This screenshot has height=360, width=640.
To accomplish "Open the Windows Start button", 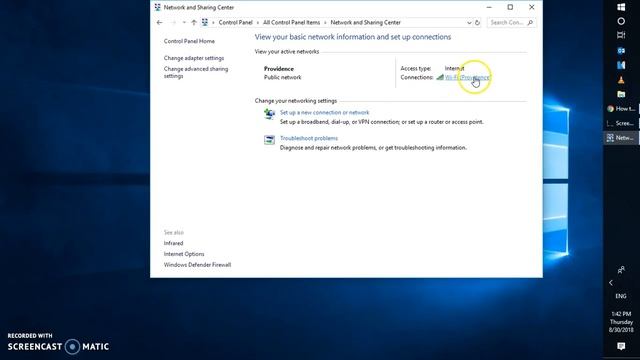I will pyautogui.click(x=621, y=7).
